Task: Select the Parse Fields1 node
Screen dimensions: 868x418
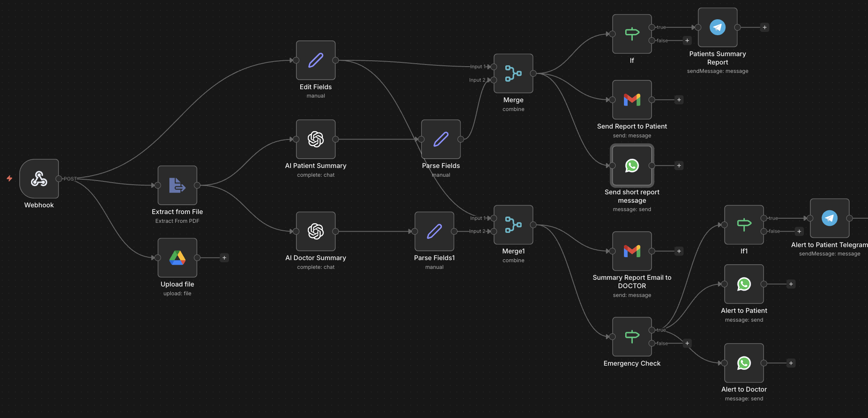Action: 434,231
